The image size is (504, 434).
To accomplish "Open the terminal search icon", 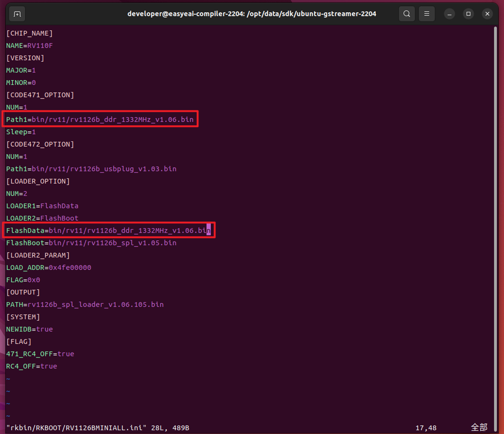I will click(406, 14).
